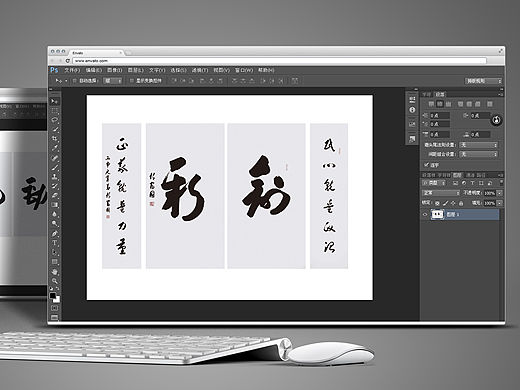Open auto-select group/layer dropdown

coord(113,81)
